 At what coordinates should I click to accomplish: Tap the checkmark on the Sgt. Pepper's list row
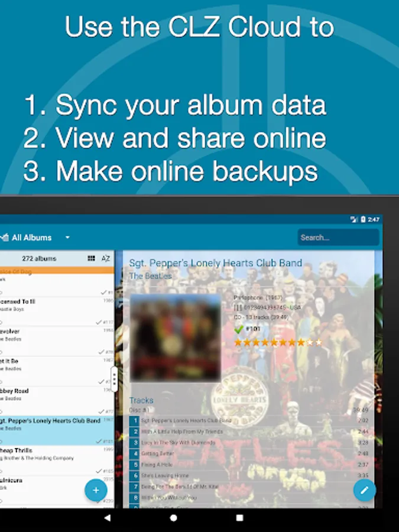point(99,441)
